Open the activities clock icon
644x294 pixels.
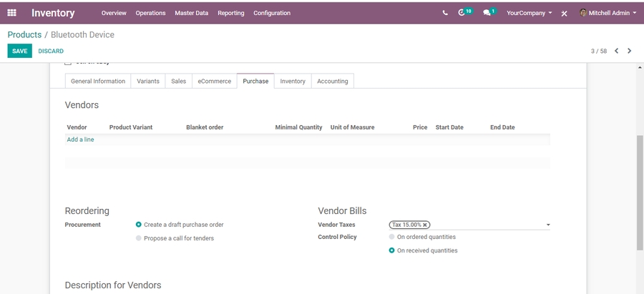tap(463, 13)
